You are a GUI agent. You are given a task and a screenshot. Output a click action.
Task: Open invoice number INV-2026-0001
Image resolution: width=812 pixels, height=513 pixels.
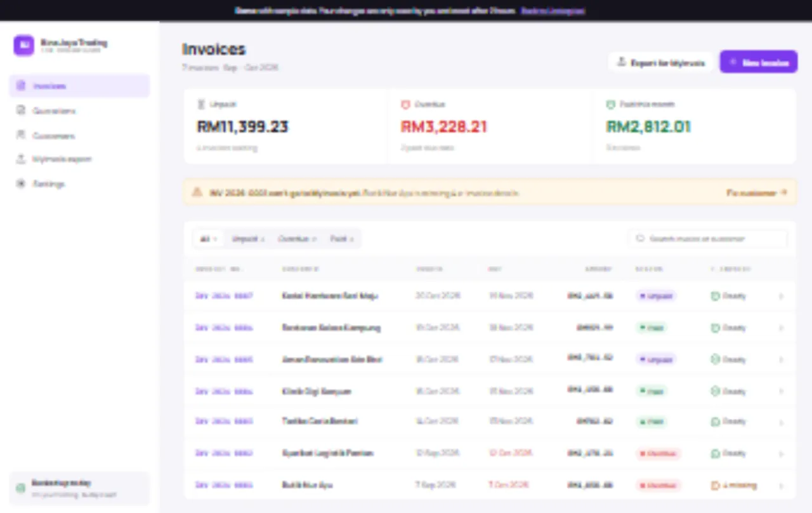pos(224,485)
